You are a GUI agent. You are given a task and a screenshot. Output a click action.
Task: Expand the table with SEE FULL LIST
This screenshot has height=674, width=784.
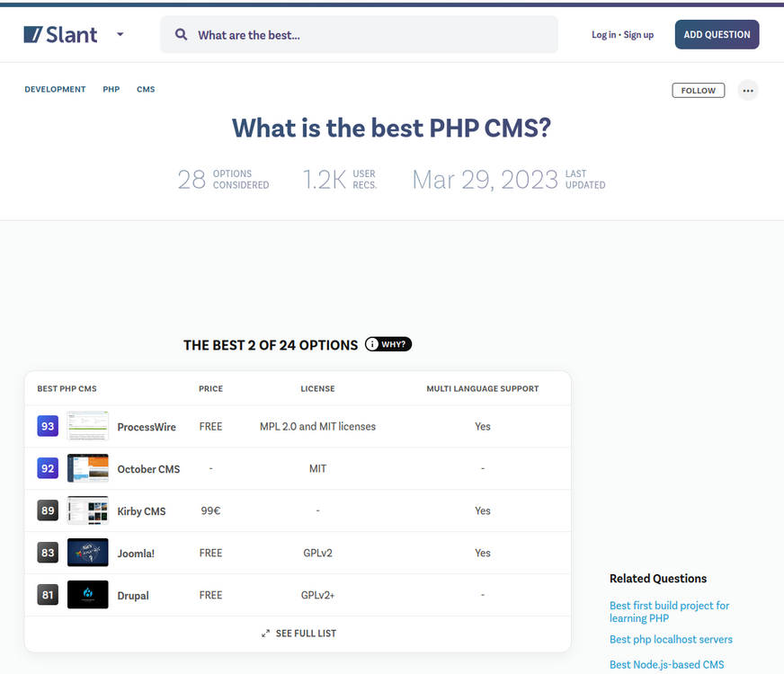(x=298, y=634)
